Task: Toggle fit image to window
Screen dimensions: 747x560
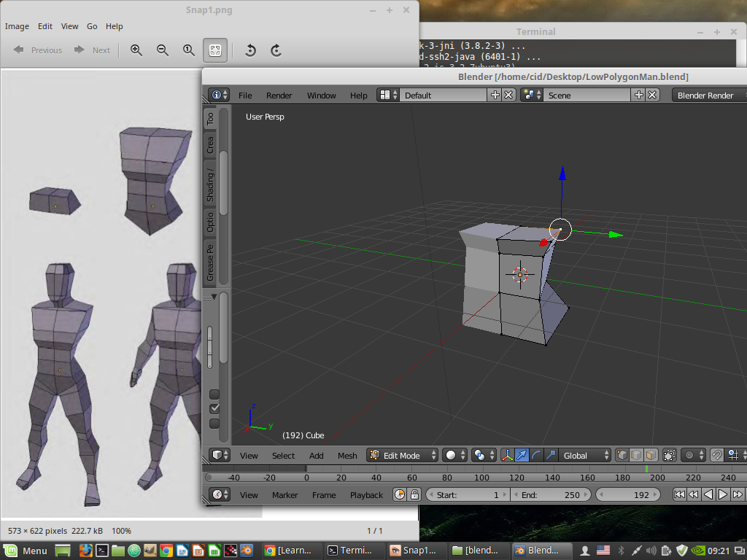Action: [215, 50]
